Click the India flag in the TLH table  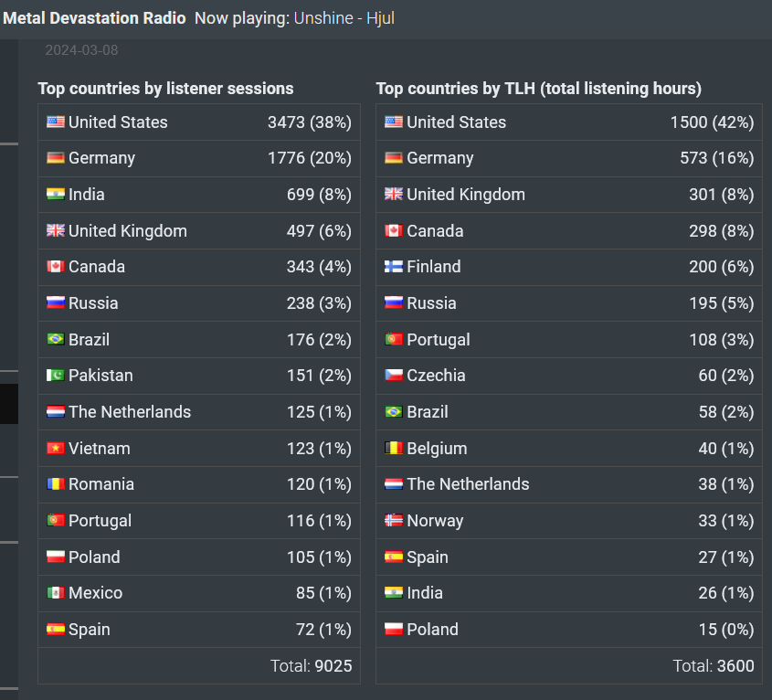(x=394, y=593)
